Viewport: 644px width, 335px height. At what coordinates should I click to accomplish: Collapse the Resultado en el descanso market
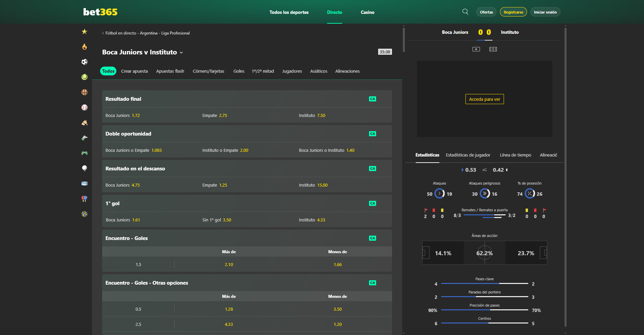point(247,169)
